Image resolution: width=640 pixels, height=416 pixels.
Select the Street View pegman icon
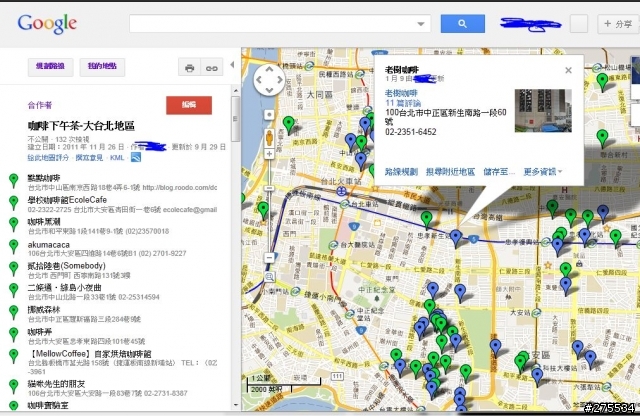pos(269,138)
